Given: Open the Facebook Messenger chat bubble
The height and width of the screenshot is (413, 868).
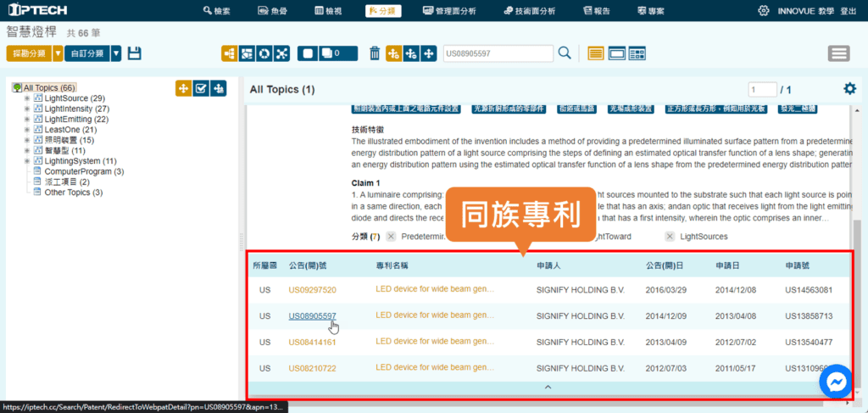Looking at the screenshot, I should (x=837, y=383).
